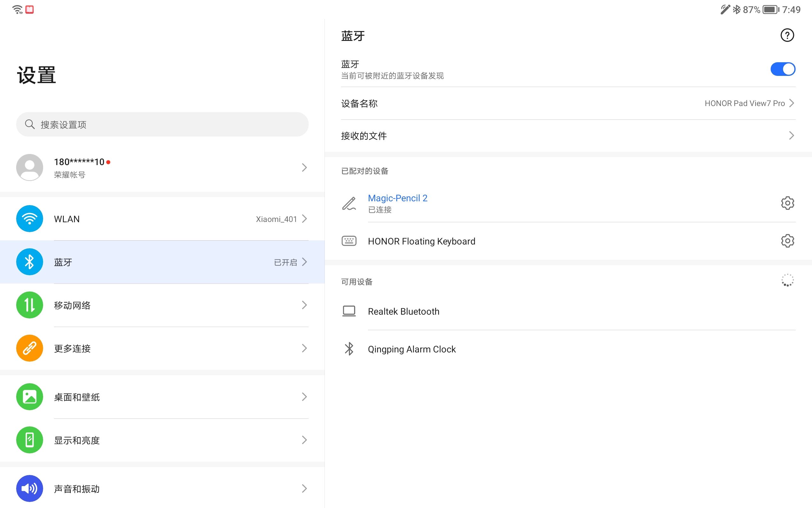This screenshot has height=508, width=812.
Task: Open Bluetooth help question mark icon
Action: pos(787,35)
